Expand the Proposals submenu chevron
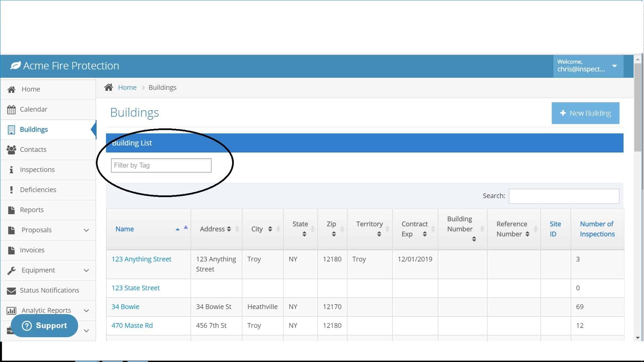Screen dimensions: 644x362 point(86,230)
